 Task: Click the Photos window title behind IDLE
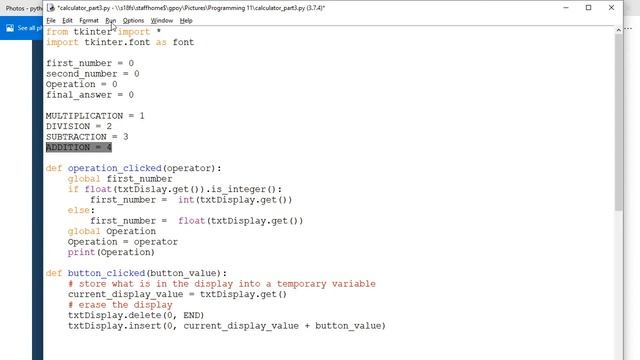coord(23,8)
